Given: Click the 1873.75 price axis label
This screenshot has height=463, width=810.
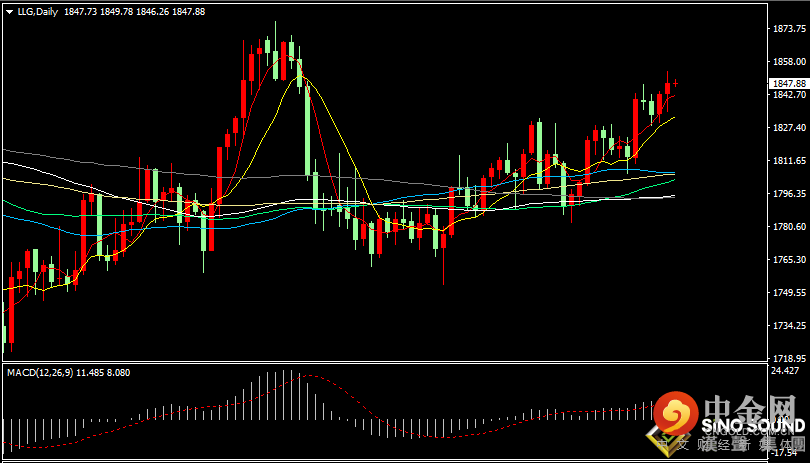Looking at the screenshot, I should click(x=791, y=29).
